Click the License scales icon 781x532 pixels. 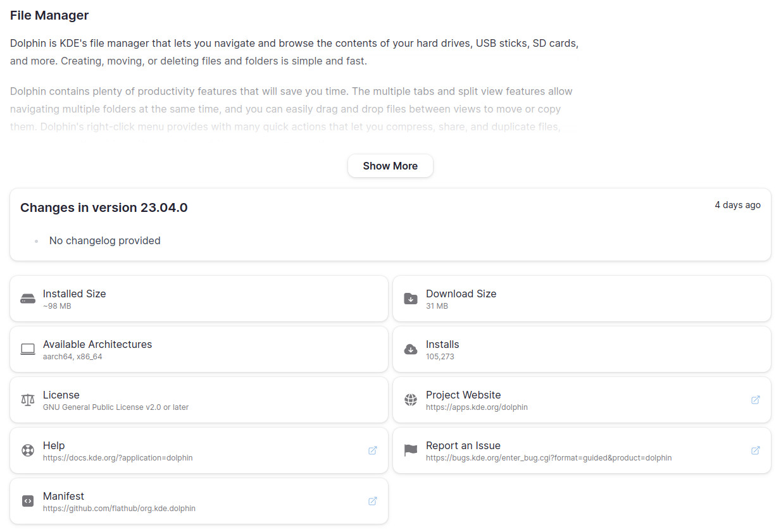point(27,400)
